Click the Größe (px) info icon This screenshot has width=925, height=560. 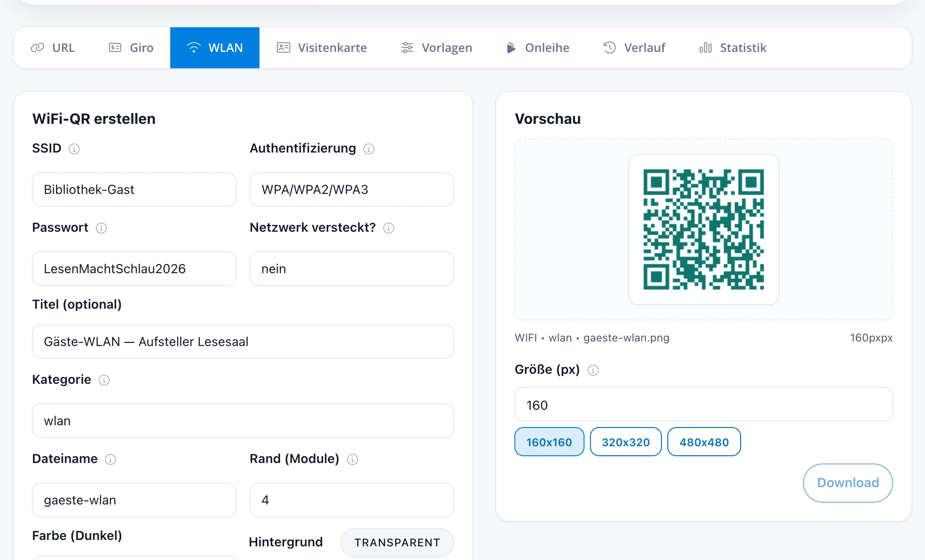[593, 370]
